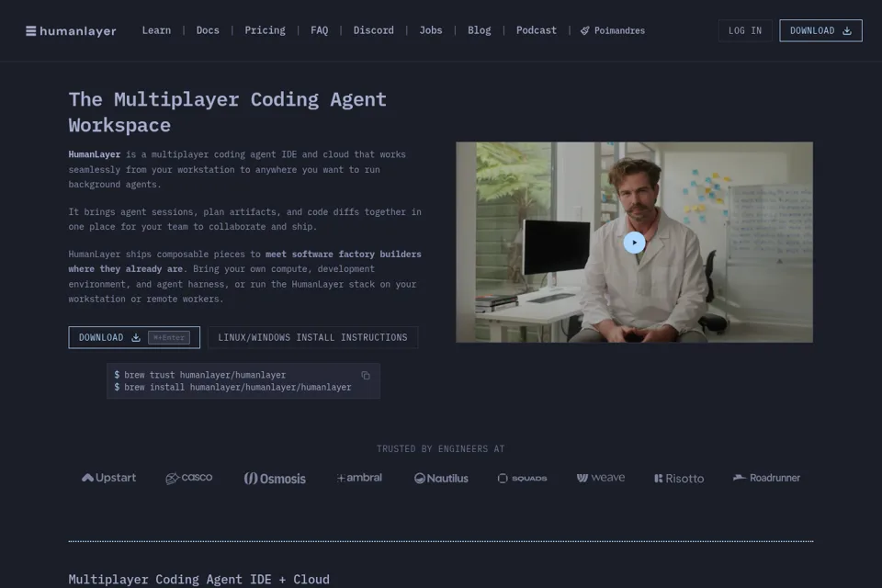Click the humanlayer logo in header
This screenshot has height=588, width=882.
tap(71, 31)
